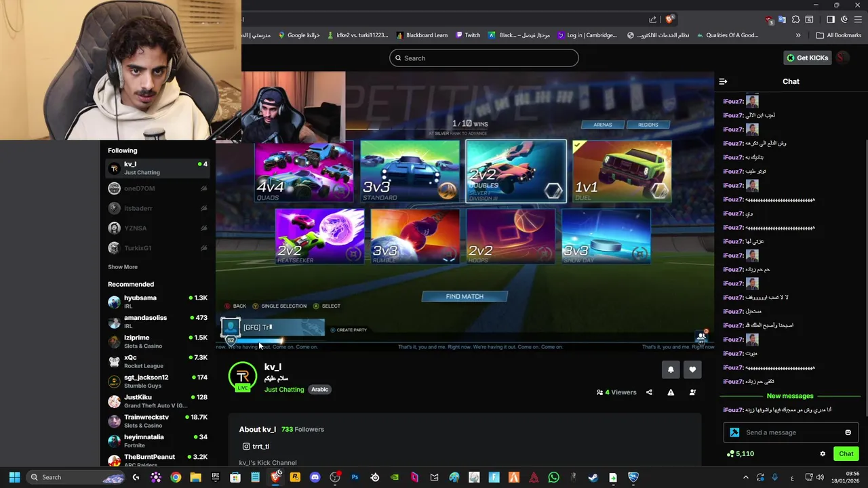The image size is (868, 488).
Task: Open the Log in | Cambridge bookmark
Action: pos(587,35)
